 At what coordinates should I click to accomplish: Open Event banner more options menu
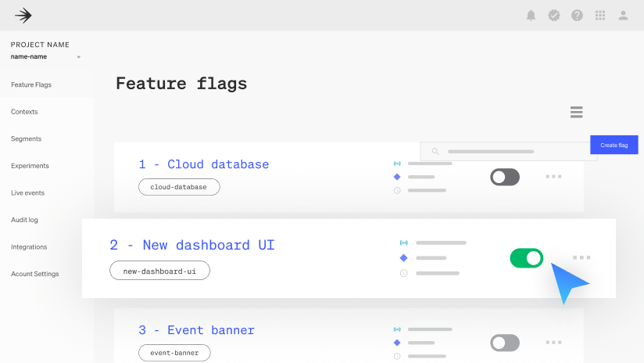(x=553, y=343)
